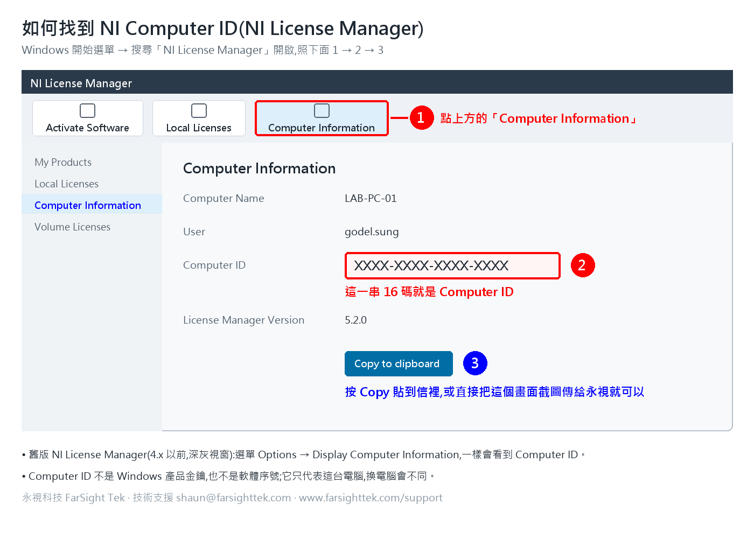Click the Computer Information toolbar icon
The height and width of the screenshot is (560, 754).
tap(322, 110)
